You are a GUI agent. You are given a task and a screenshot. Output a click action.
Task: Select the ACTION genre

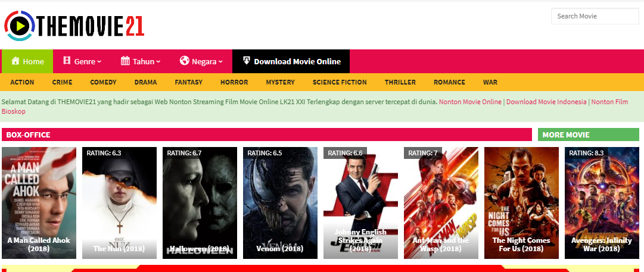click(x=22, y=82)
